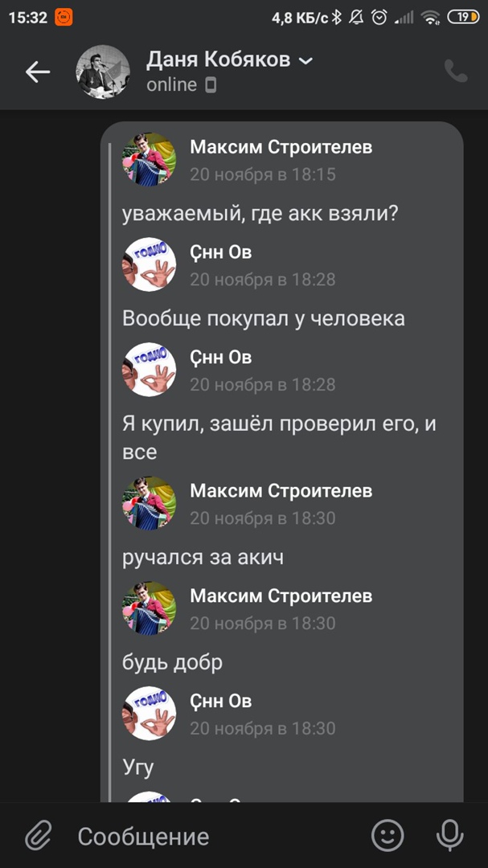The height and width of the screenshot is (868, 488).
Task: Open the Çнн Ов name above "Вообще покупал у человека"
Action: coord(220,252)
